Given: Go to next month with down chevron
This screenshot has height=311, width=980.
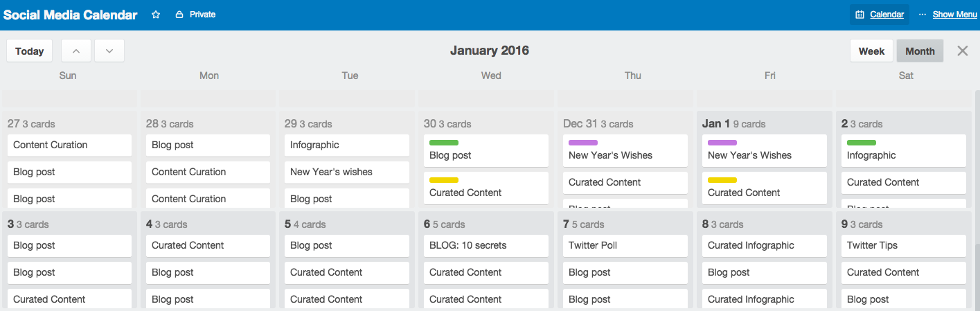Looking at the screenshot, I should click(109, 51).
